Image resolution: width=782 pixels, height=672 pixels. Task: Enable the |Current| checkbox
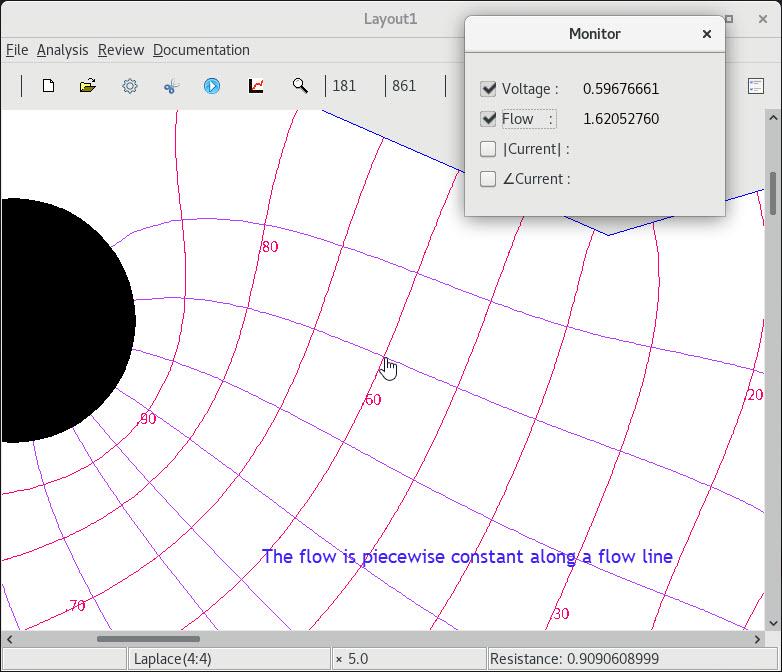tap(488, 149)
